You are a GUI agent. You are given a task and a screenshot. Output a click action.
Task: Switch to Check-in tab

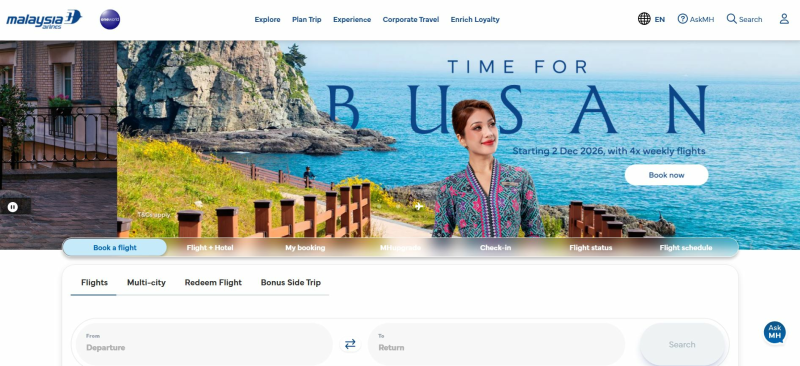click(495, 248)
